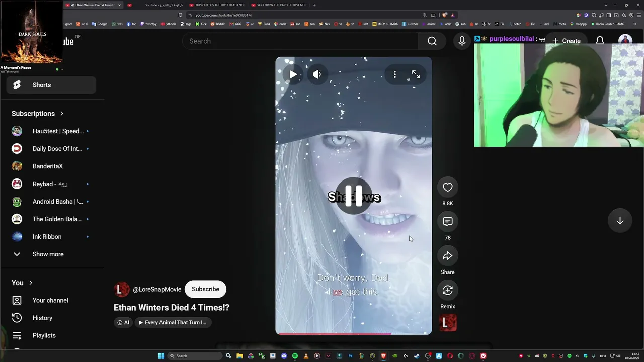Seek using the Short's red progress bar
Viewport: 644px width, 362px height.
(x=354, y=333)
